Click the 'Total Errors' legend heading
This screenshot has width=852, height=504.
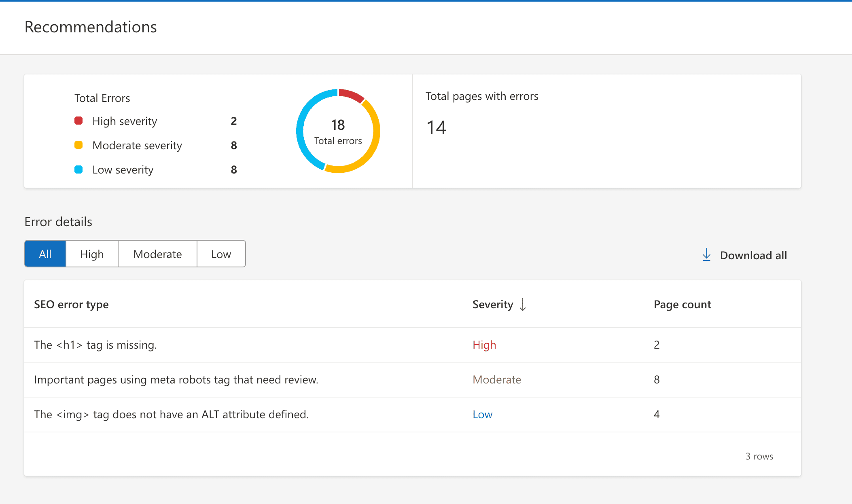(x=102, y=98)
